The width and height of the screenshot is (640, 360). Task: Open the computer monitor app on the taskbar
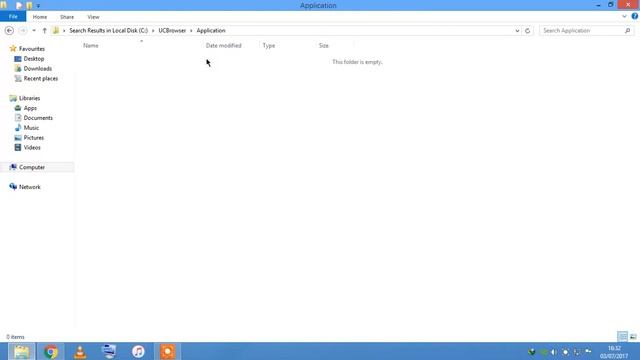click(109, 351)
